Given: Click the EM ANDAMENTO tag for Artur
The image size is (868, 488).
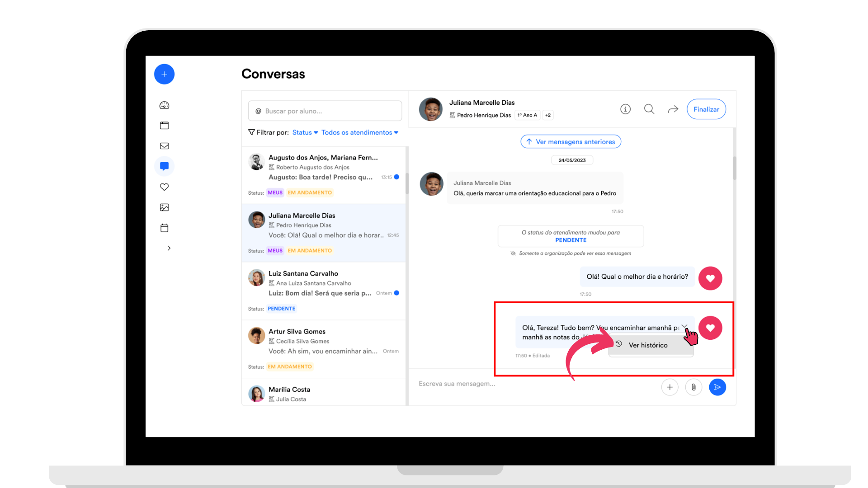Looking at the screenshot, I should point(290,366).
